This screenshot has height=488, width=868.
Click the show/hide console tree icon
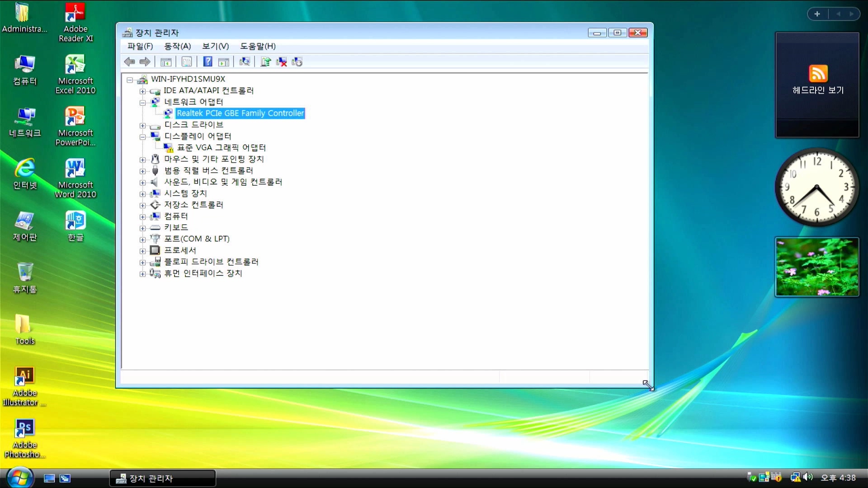click(166, 62)
